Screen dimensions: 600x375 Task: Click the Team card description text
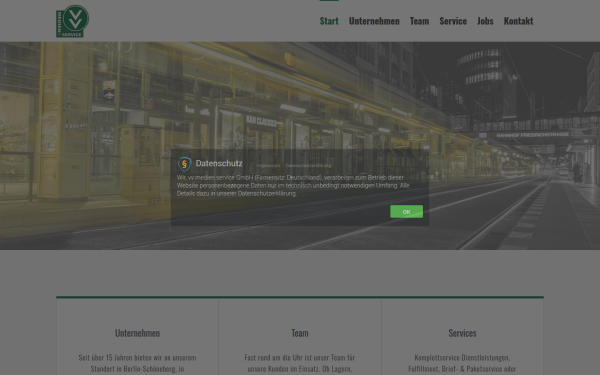click(300, 364)
